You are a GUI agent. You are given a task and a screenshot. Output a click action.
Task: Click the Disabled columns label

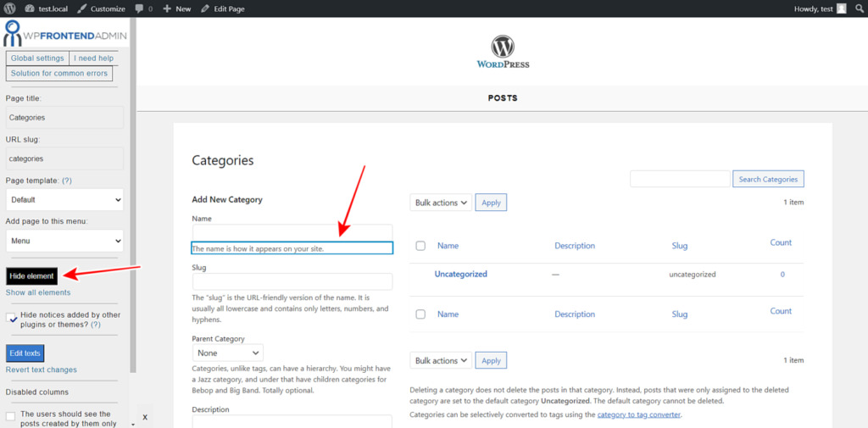(x=37, y=392)
